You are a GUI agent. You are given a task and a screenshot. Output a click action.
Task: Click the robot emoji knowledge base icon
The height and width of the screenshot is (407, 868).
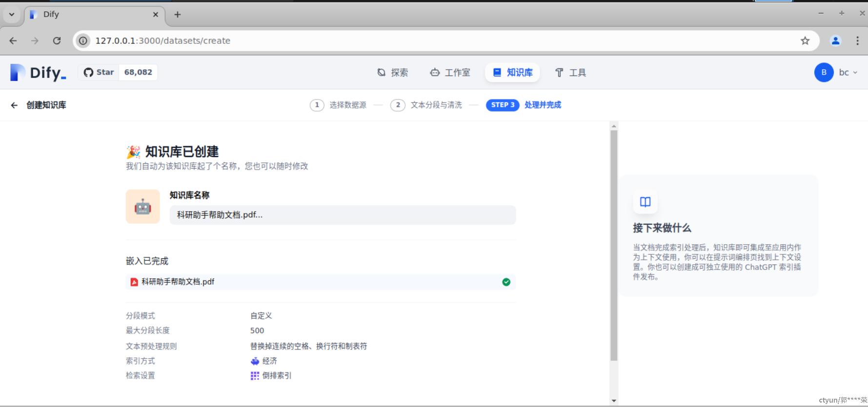point(142,207)
